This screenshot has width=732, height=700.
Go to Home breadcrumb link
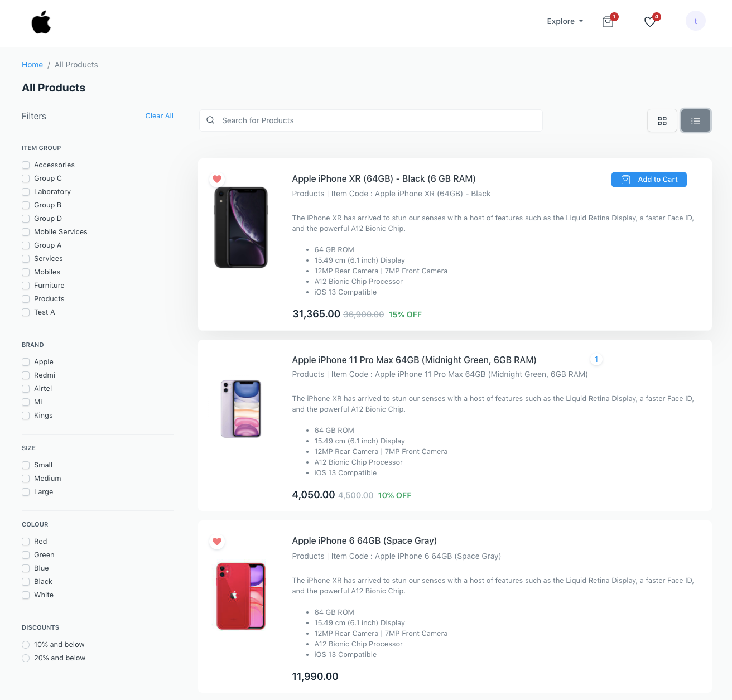[x=32, y=65]
